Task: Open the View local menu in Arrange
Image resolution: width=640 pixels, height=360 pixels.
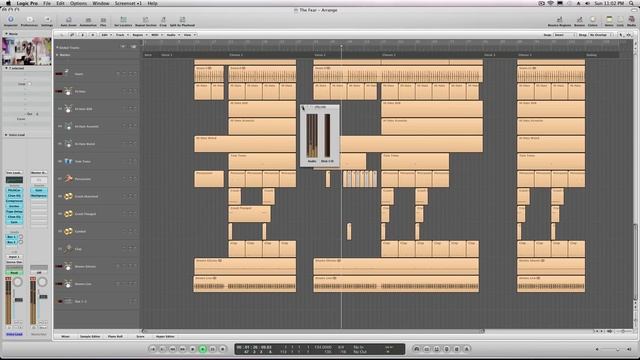Action: click(x=189, y=35)
